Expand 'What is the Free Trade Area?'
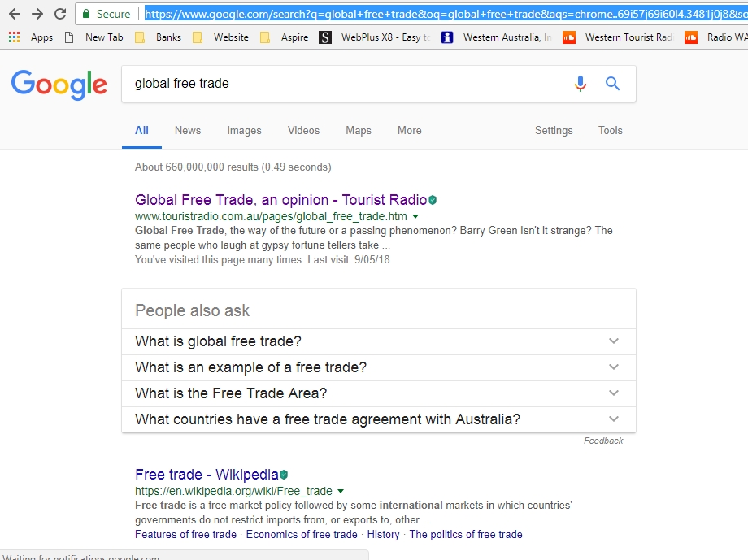 (379, 393)
